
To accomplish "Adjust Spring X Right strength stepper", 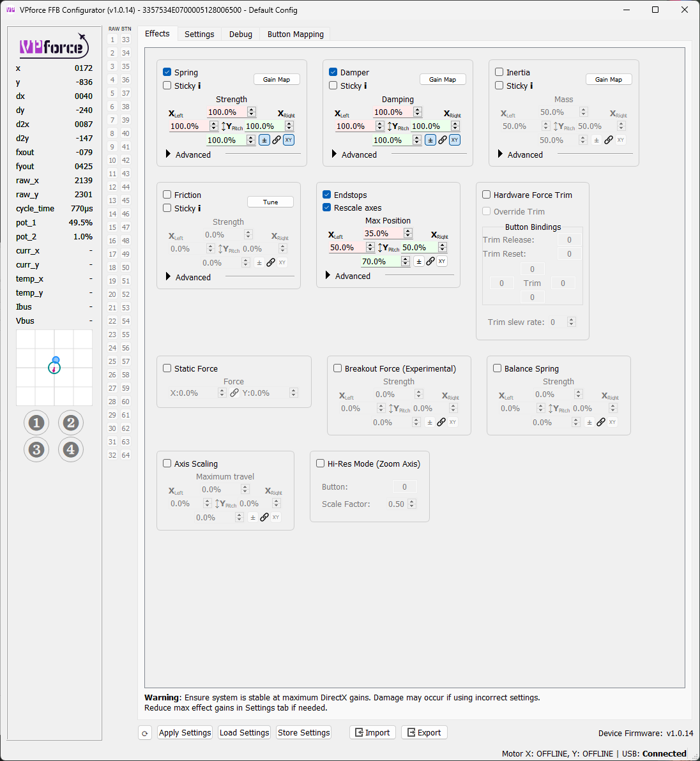I will pyautogui.click(x=289, y=126).
